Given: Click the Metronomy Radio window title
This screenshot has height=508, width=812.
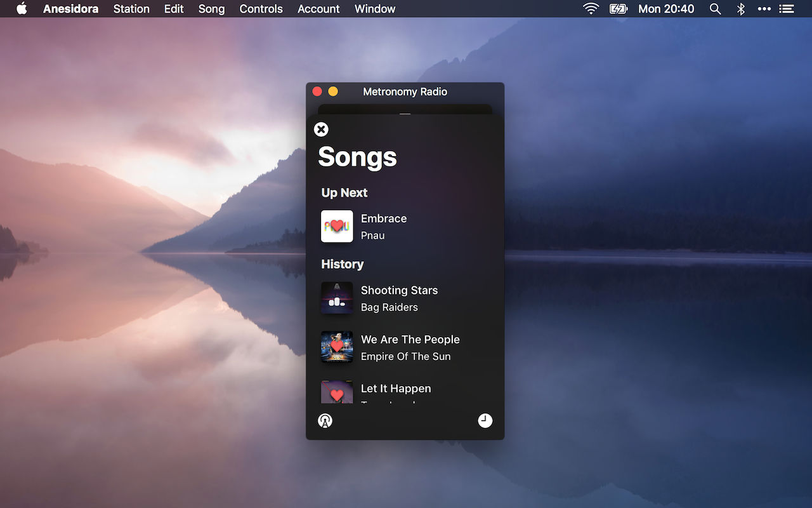Looking at the screenshot, I should click(x=405, y=92).
